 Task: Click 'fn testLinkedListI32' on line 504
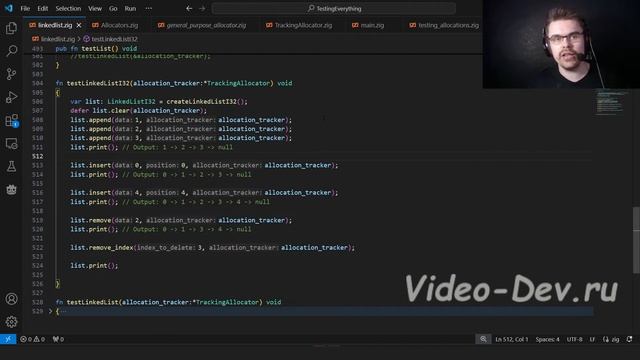point(93,83)
